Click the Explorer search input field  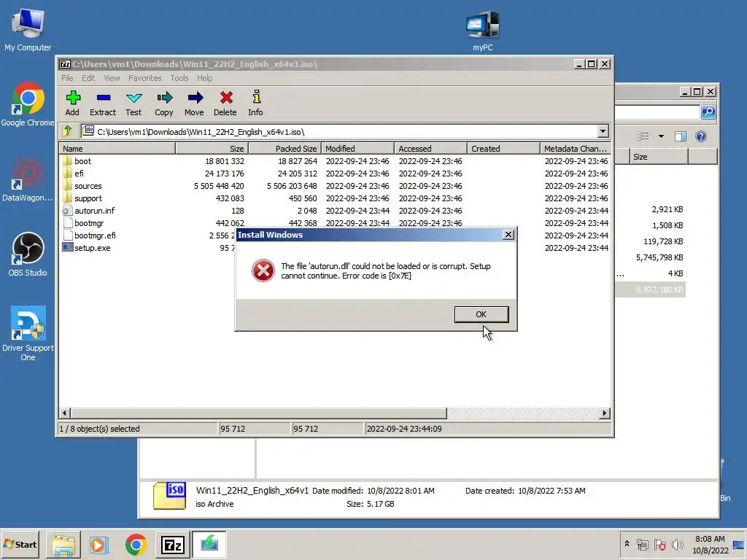point(657,112)
